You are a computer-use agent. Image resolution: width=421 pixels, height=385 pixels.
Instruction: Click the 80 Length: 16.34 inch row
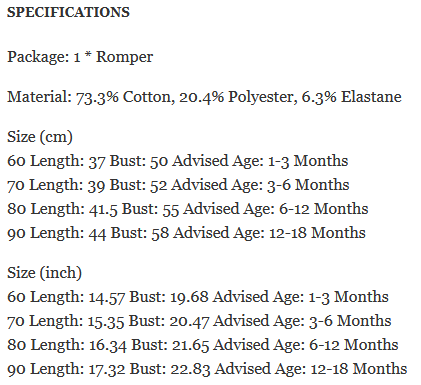(203, 345)
